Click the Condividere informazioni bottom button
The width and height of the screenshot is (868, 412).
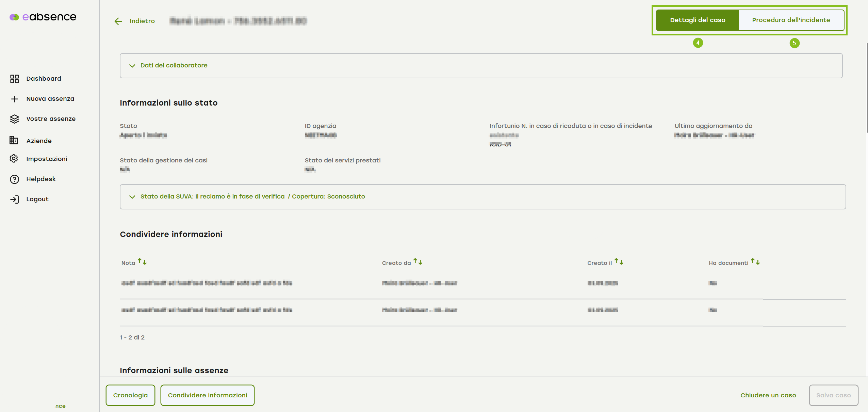tap(208, 395)
